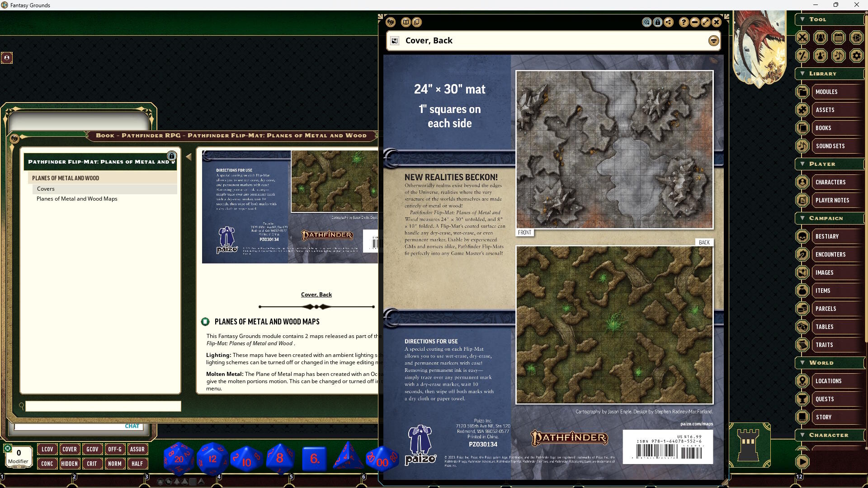Collapse the book index with left arrow
The image size is (868, 488).
pyautogui.click(x=189, y=157)
